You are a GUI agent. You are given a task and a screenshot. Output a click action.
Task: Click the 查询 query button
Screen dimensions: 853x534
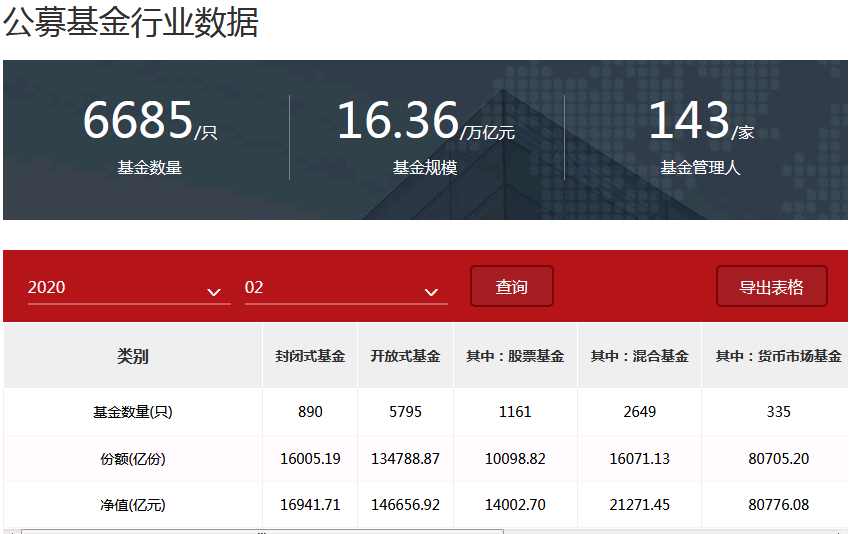pos(511,287)
